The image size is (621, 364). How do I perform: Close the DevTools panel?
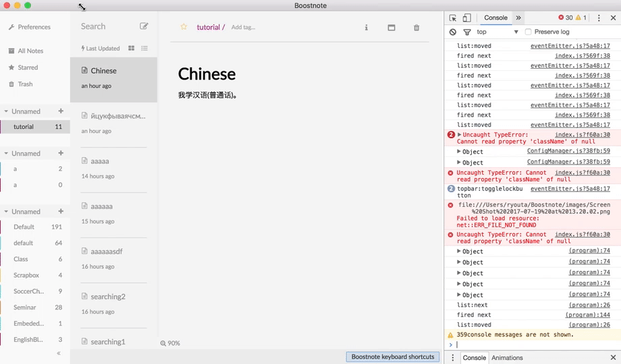(613, 18)
